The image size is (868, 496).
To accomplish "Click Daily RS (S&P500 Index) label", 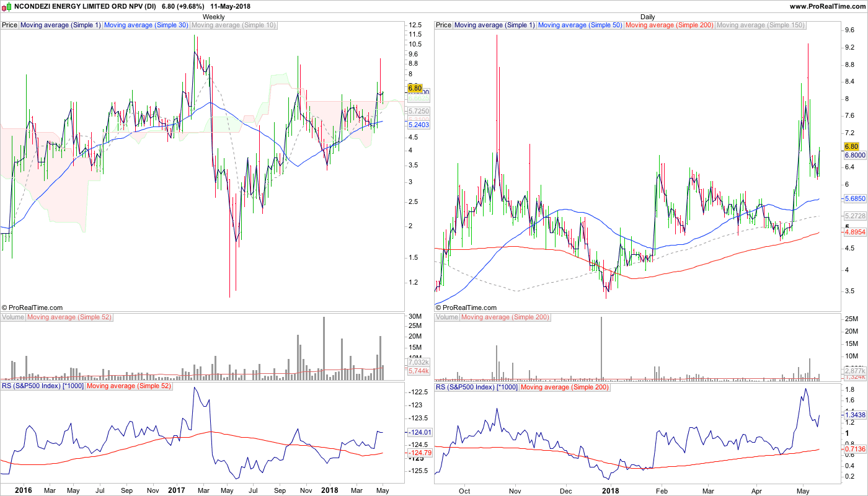I will point(477,387).
